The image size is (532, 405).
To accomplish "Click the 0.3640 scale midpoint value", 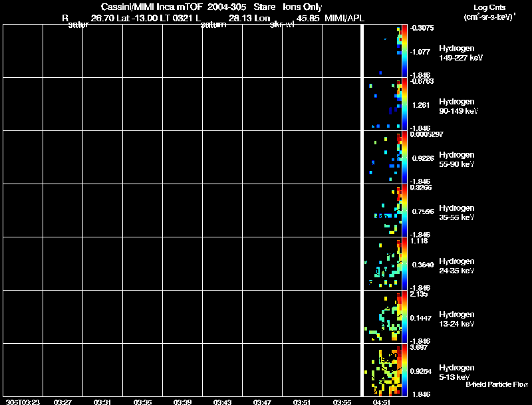I will click(423, 265).
